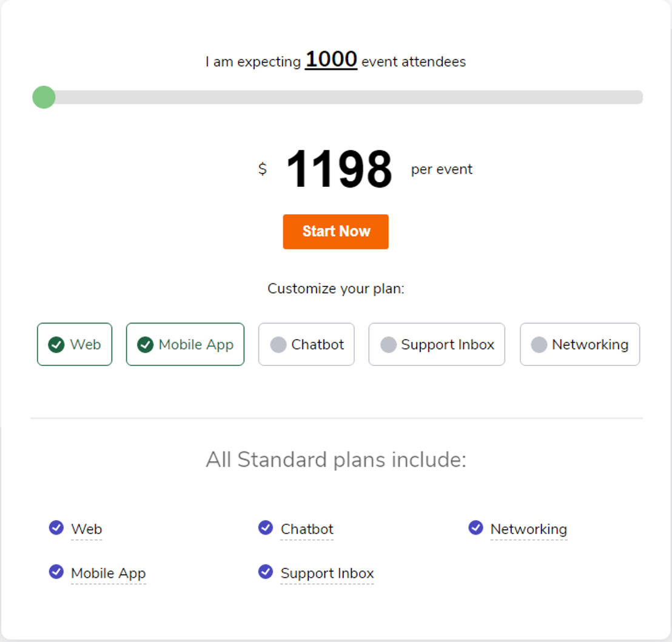Enable the Networking plan option

click(580, 345)
